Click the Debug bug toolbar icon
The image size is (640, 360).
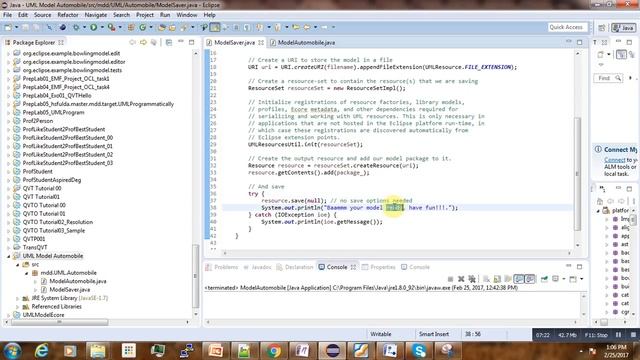(76, 27)
